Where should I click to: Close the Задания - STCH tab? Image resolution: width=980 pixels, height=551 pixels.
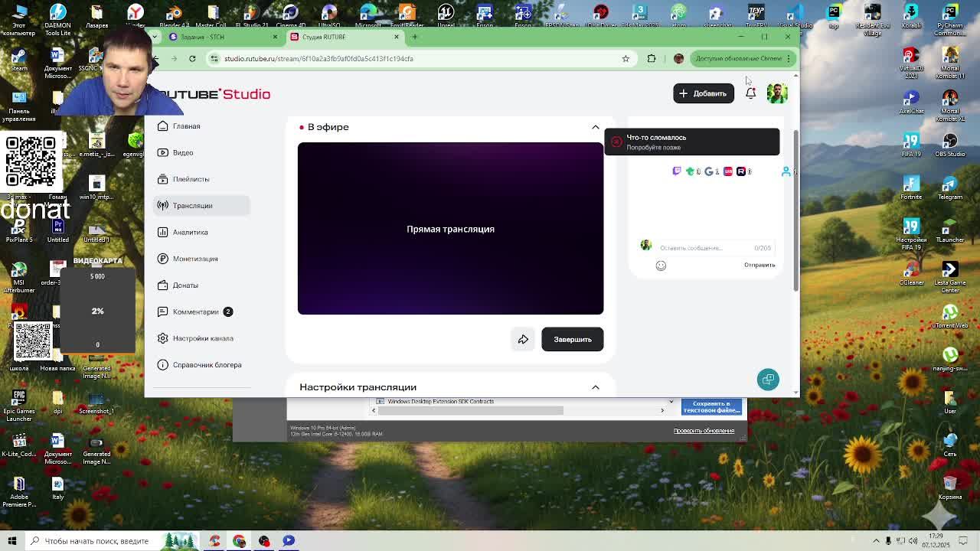(x=275, y=37)
